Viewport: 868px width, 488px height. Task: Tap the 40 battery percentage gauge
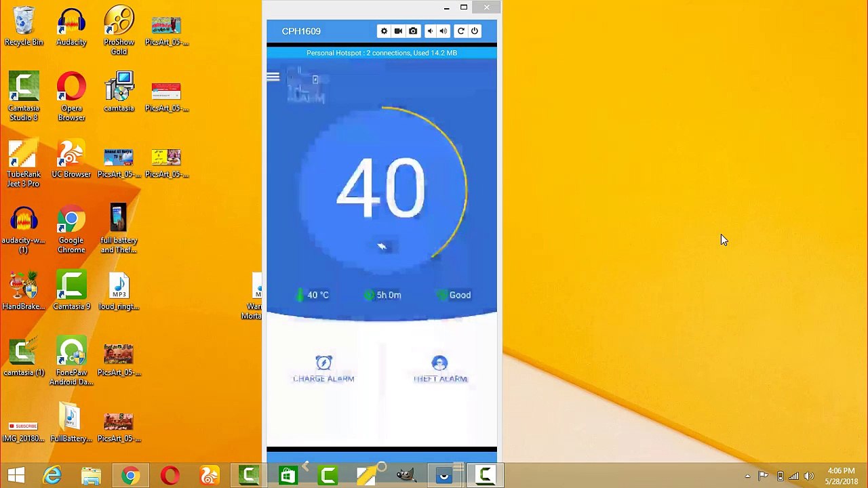[382, 188]
